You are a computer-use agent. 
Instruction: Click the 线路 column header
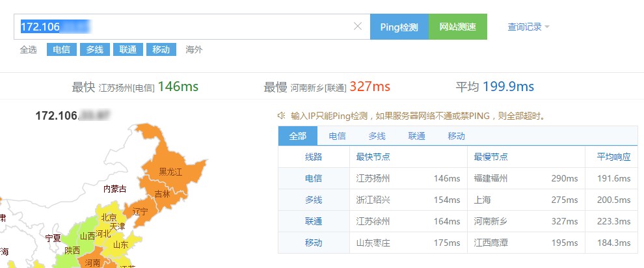(314, 157)
